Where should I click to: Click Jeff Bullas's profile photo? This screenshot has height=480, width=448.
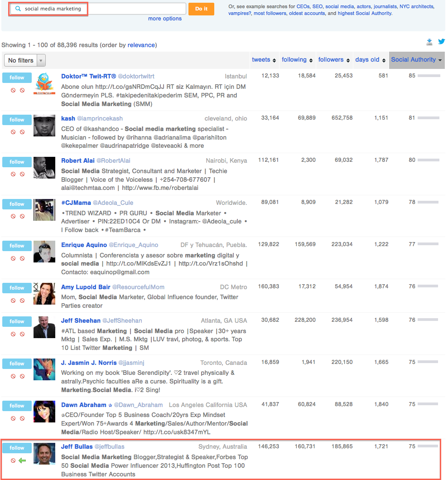[44, 454]
